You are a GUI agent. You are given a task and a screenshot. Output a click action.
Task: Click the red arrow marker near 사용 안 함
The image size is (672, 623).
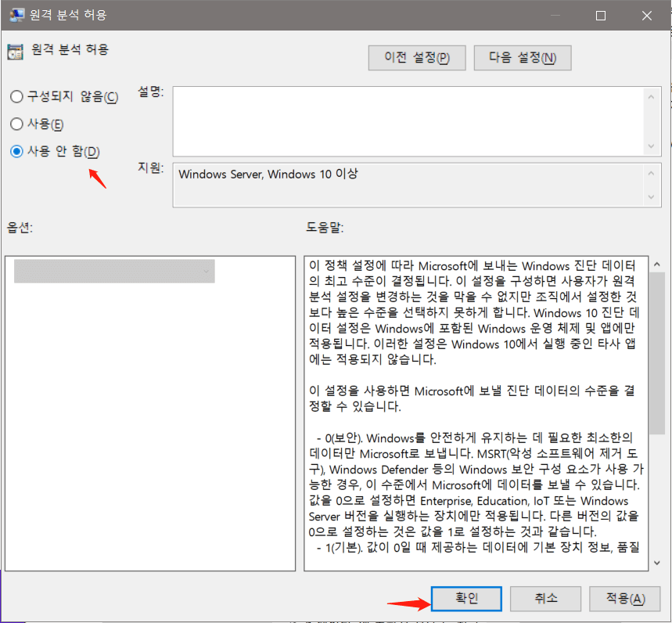tap(97, 178)
